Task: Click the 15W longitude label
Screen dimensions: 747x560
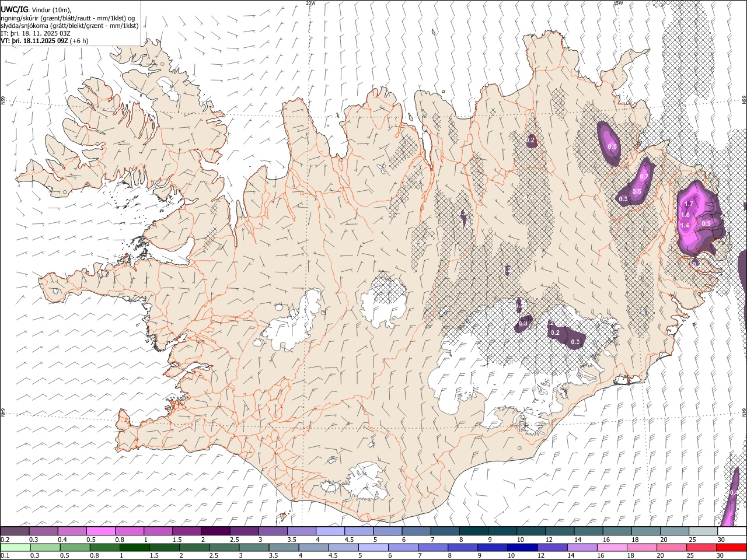Action: pos(618,3)
